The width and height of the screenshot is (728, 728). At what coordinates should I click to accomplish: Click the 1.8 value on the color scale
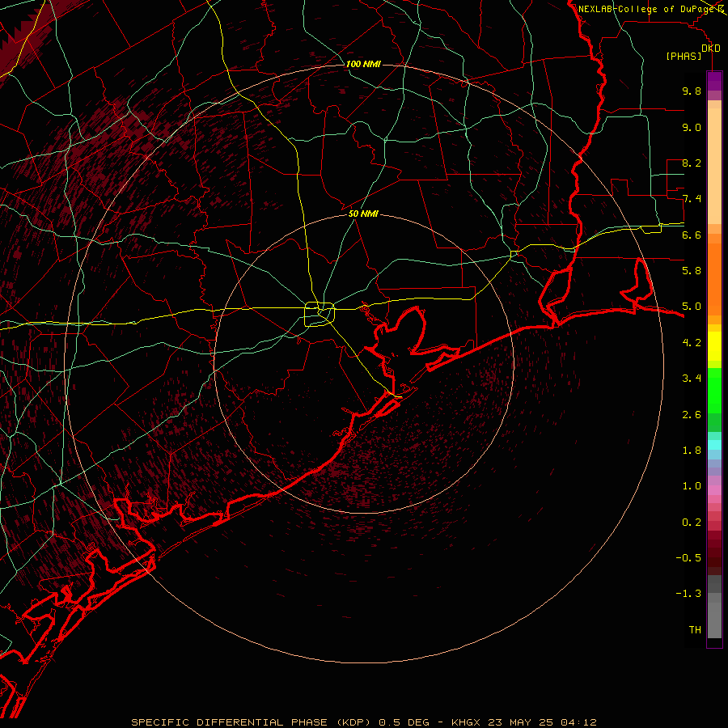[692, 451]
